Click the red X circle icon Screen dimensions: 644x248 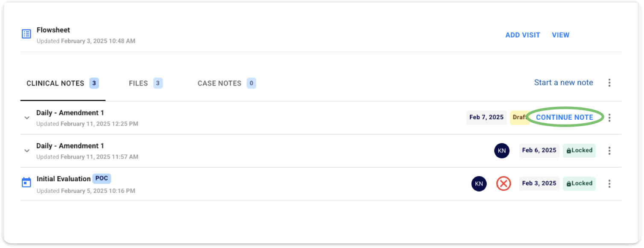(x=503, y=183)
